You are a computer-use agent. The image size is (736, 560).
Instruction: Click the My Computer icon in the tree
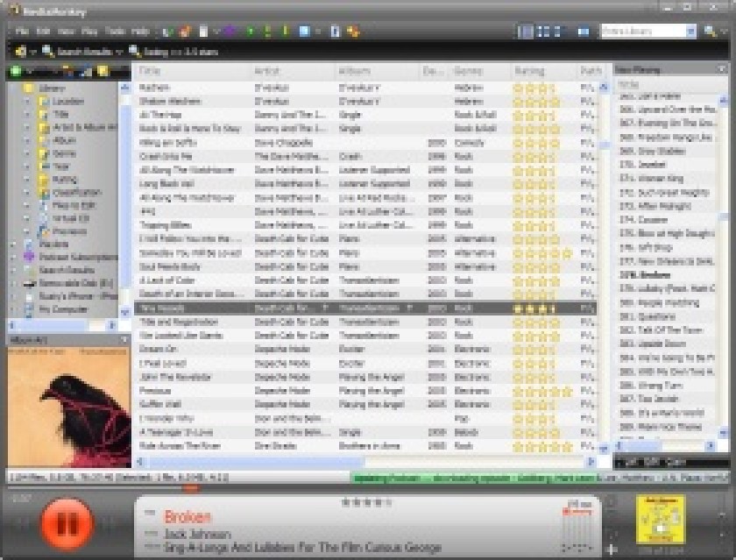[x=29, y=309]
